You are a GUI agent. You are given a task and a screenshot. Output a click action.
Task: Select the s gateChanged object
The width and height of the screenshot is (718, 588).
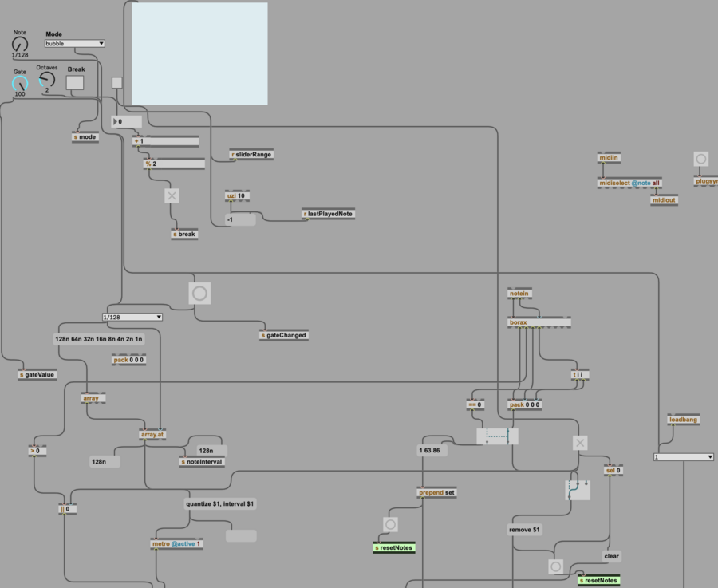(x=284, y=335)
